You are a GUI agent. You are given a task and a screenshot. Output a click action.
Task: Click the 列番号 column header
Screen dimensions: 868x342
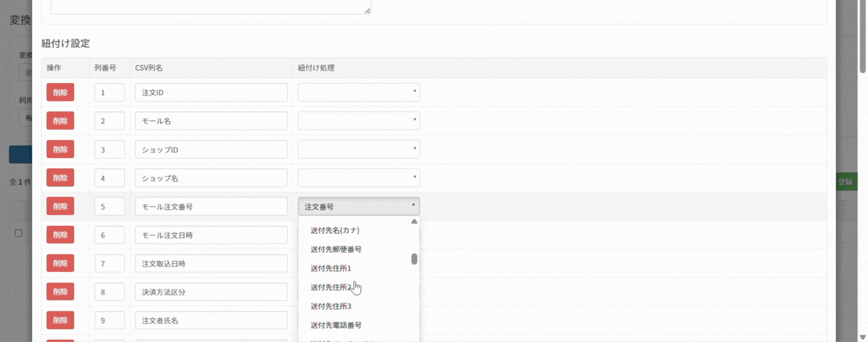pos(105,68)
